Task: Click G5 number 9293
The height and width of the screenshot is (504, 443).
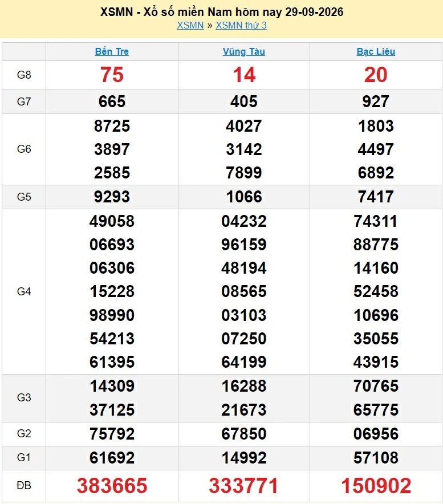Action: pos(112,197)
